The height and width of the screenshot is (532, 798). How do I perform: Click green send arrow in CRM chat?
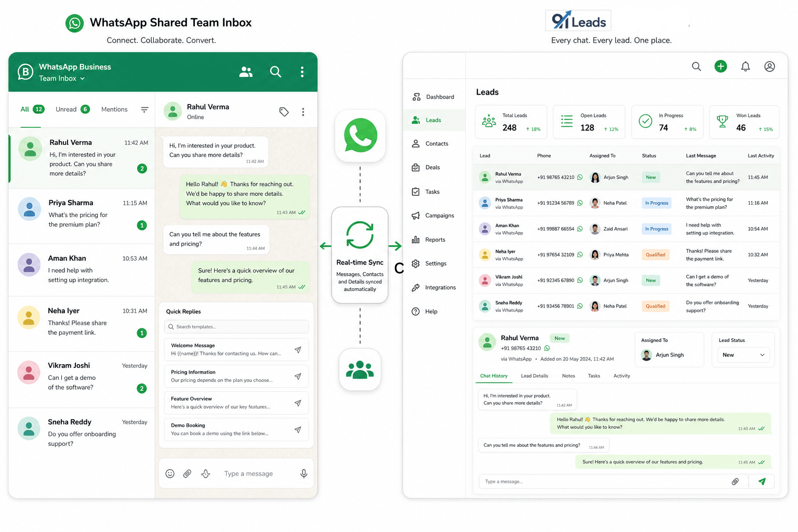point(762,482)
